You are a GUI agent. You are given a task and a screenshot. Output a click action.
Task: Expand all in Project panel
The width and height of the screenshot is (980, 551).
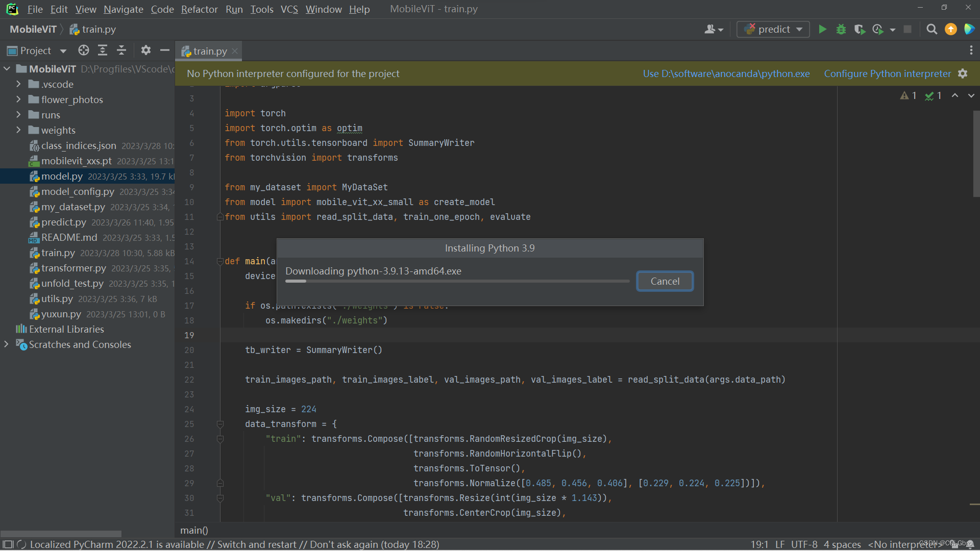pos(103,50)
